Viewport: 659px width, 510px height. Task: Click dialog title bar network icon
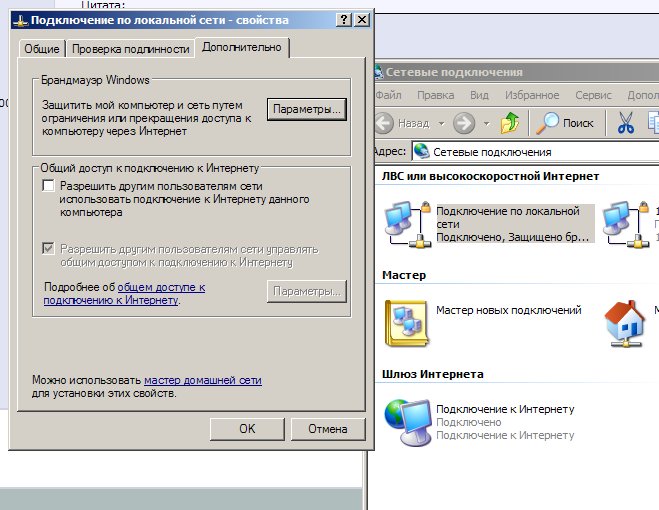(21, 21)
